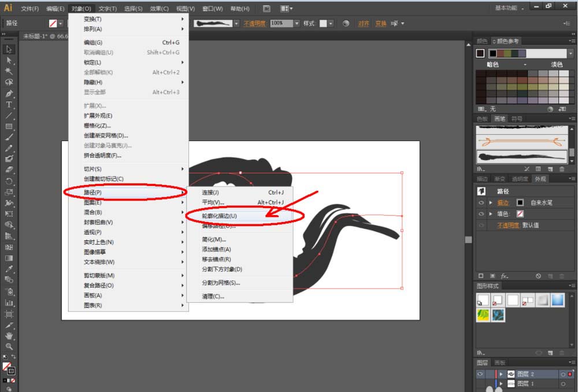
Task: Open the Bridge icon in the menu bar
Action: pyautogui.click(x=266, y=9)
